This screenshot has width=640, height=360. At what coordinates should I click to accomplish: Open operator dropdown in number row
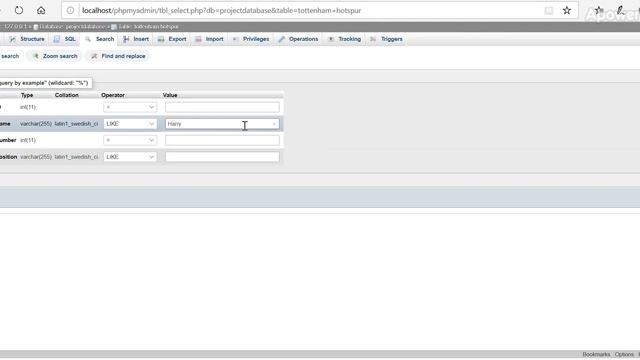pyautogui.click(x=130, y=140)
